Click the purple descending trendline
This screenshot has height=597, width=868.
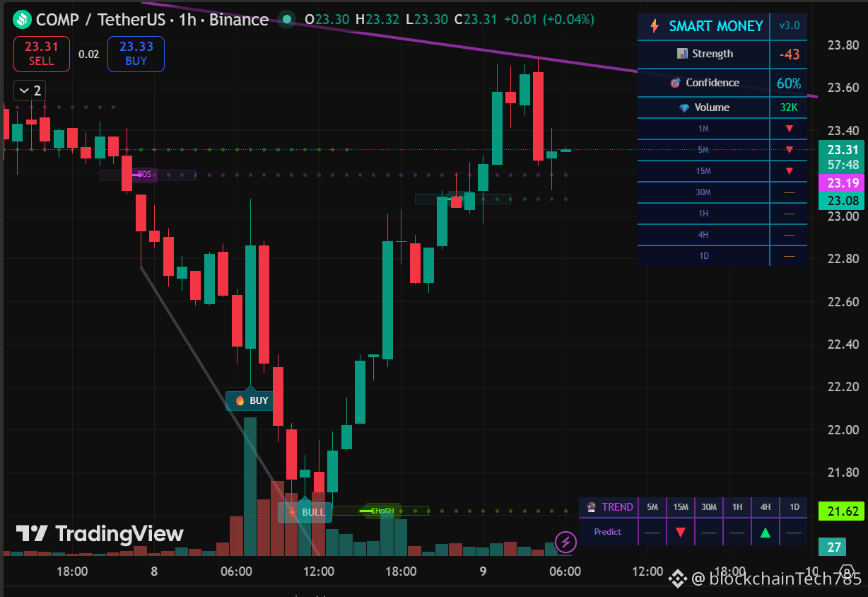(481, 49)
